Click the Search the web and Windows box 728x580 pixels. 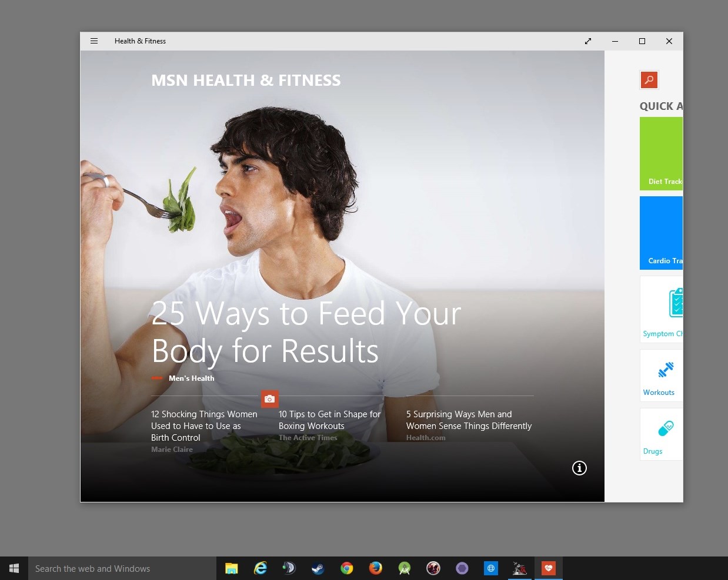[x=122, y=568]
